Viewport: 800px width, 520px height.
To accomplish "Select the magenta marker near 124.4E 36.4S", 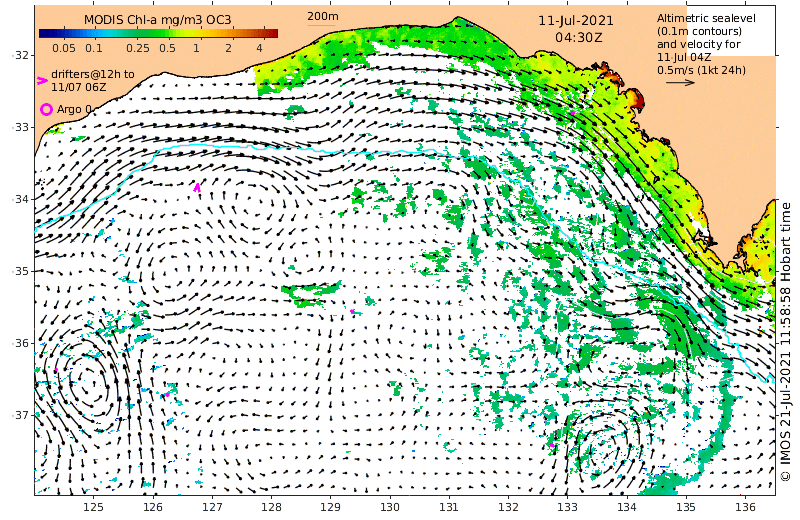I will click(56, 370).
